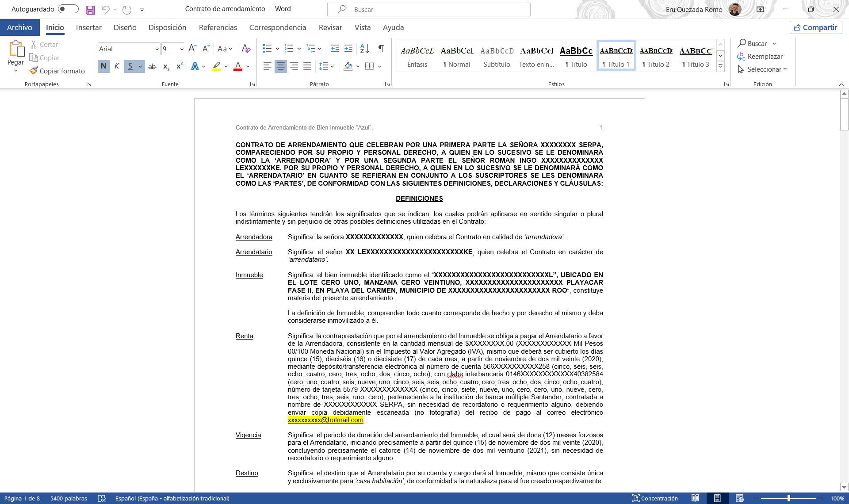Apply the Título 2 style
Screen dimensions: 849x504
656,57
